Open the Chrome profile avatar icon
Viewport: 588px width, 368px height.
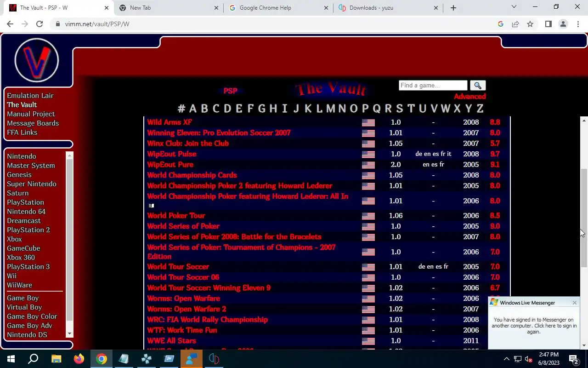point(563,24)
